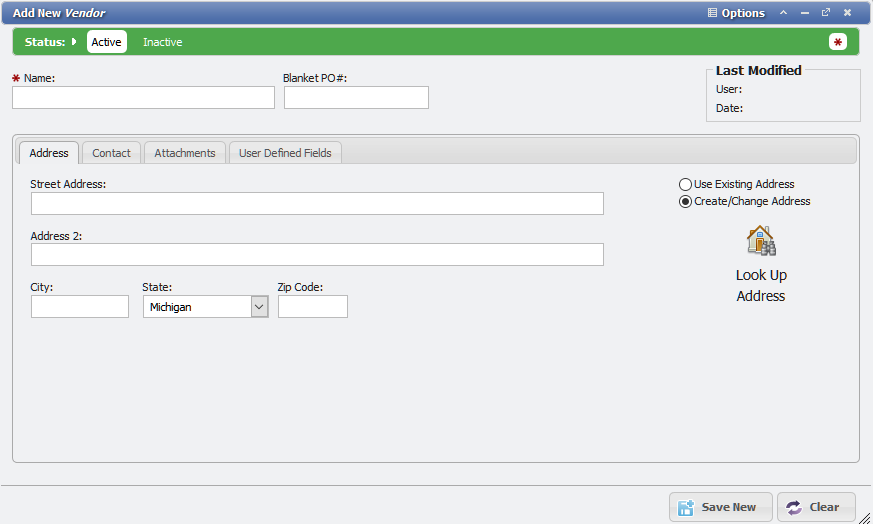Open the Attachments tab

tap(185, 153)
